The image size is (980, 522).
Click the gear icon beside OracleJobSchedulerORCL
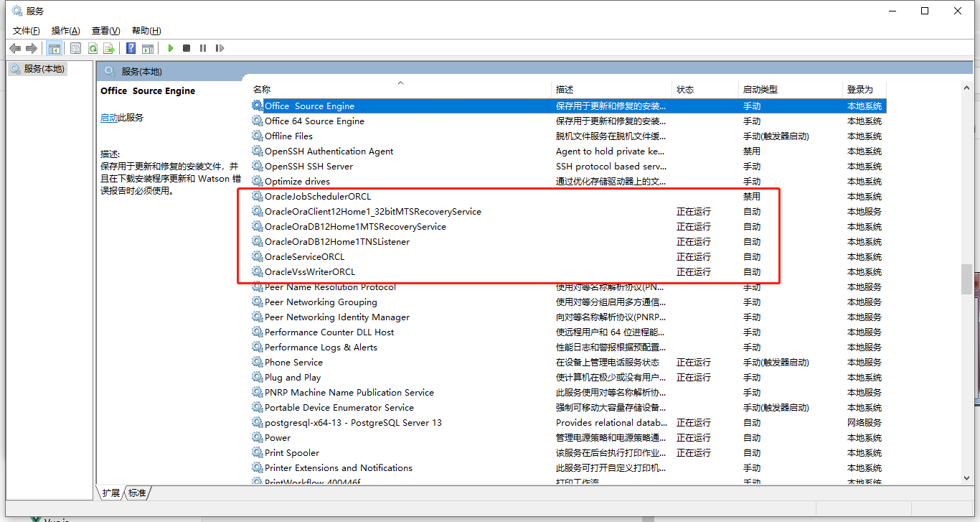(x=258, y=196)
